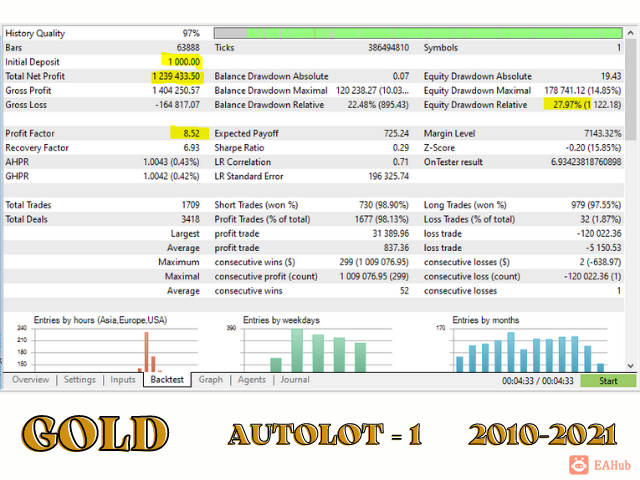
Task: Click the scrollbar up arrow
Action: coord(630,33)
